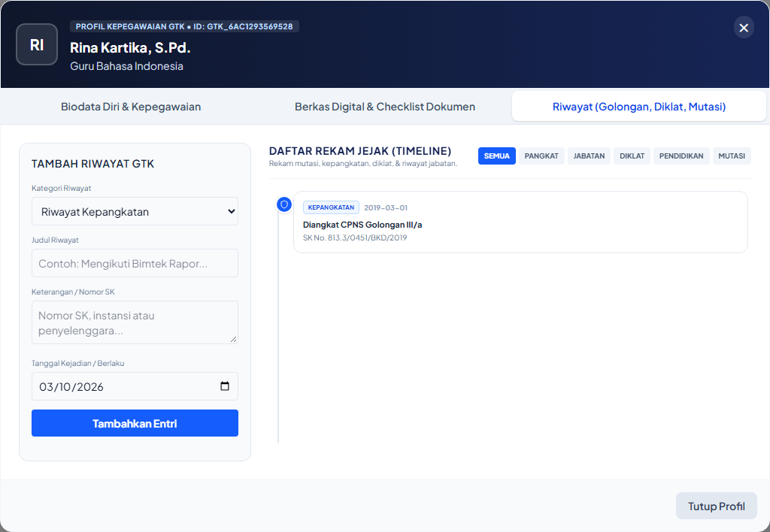Open Berkas Digital & Checklist Dokumen tab
This screenshot has height=532, width=770.
(x=385, y=107)
